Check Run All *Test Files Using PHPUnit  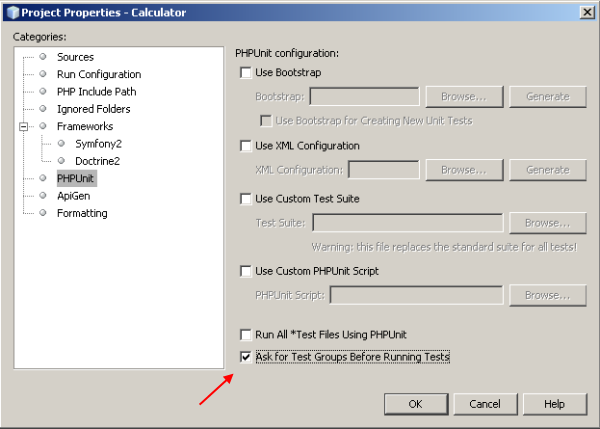tap(246, 334)
